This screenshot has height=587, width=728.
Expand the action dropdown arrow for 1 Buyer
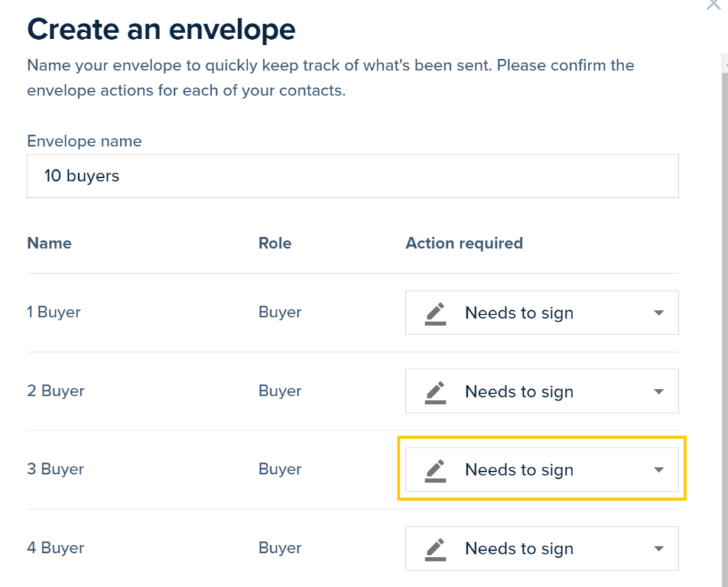click(658, 313)
